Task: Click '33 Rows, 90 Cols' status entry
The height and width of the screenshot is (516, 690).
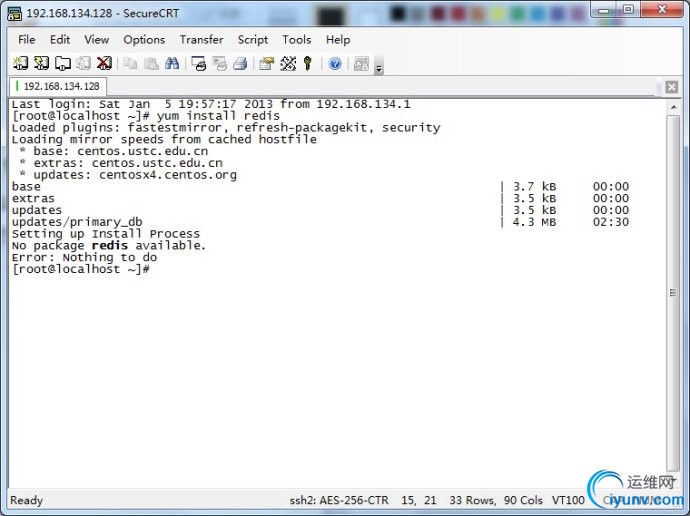Action: pyautogui.click(x=495, y=500)
